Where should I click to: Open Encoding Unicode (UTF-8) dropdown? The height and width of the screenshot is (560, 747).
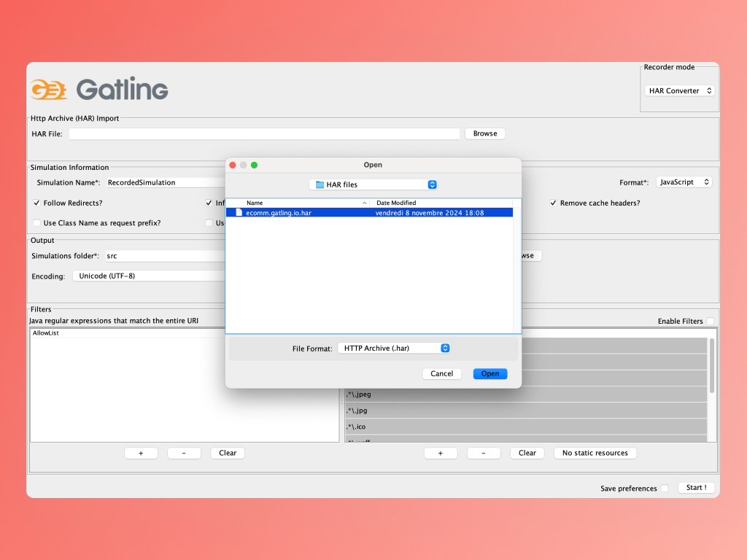[149, 276]
